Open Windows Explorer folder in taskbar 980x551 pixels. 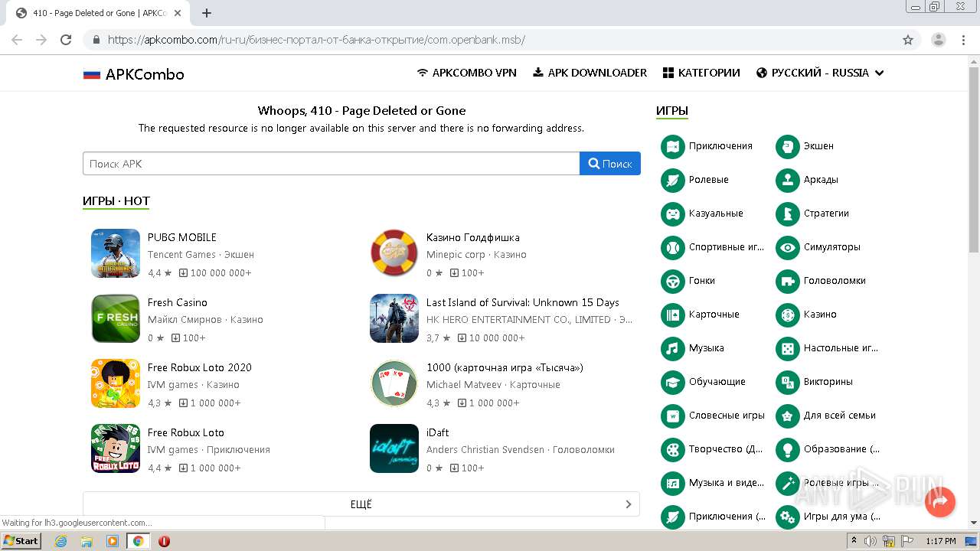coord(87,541)
